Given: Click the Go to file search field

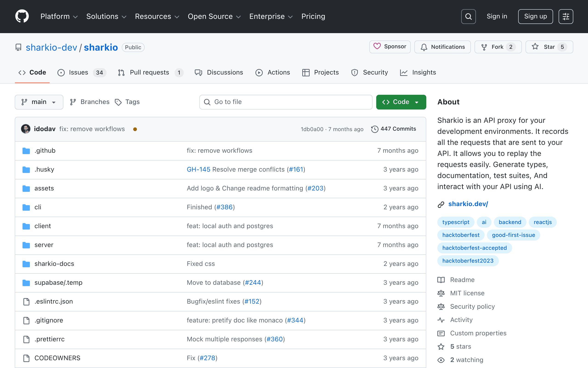Looking at the screenshot, I should click(x=286, y=102).
